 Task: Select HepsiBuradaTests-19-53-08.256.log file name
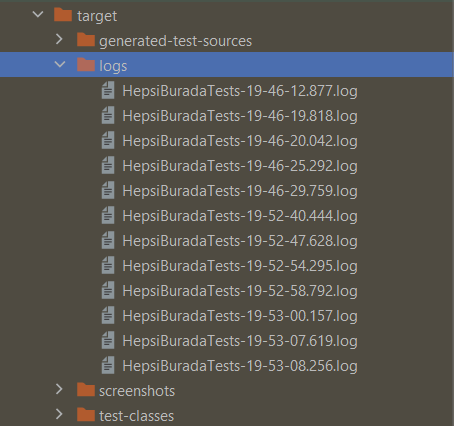pyautogui.click(x=240, y=366)
